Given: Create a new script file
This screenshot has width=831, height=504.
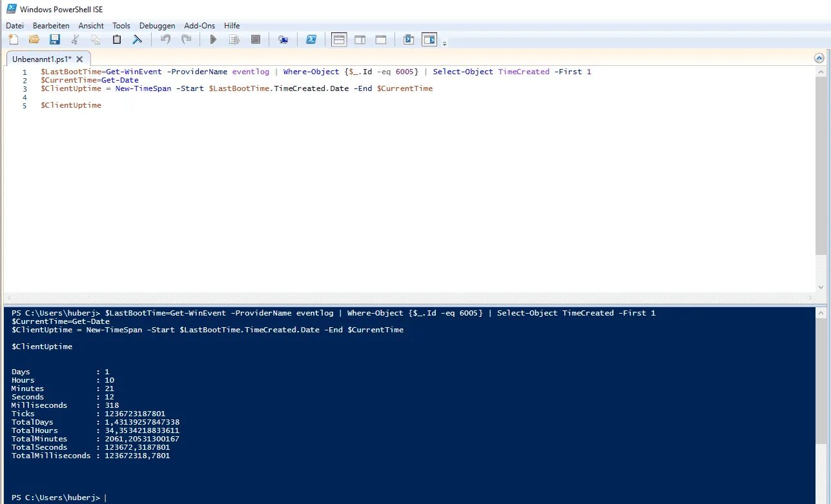Looking at the screenshot, I should pyautogui.click(x=14, y=40).
